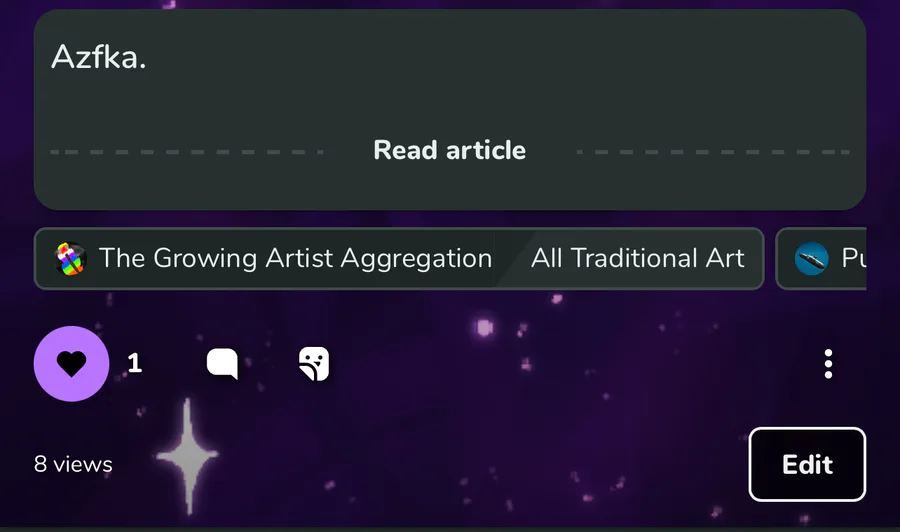Viewport: 900px width, 532px height.
Task: Toggle the purple heart favourite button
Action: tap(71, 364)
